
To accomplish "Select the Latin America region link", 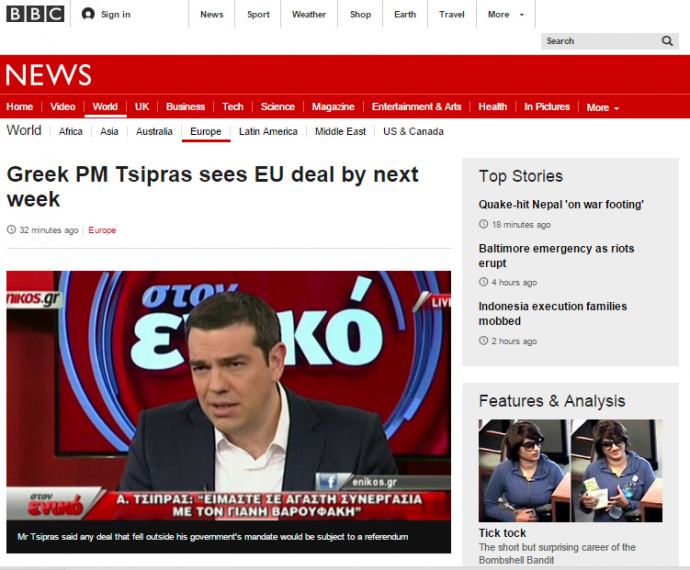I will 268,131.
